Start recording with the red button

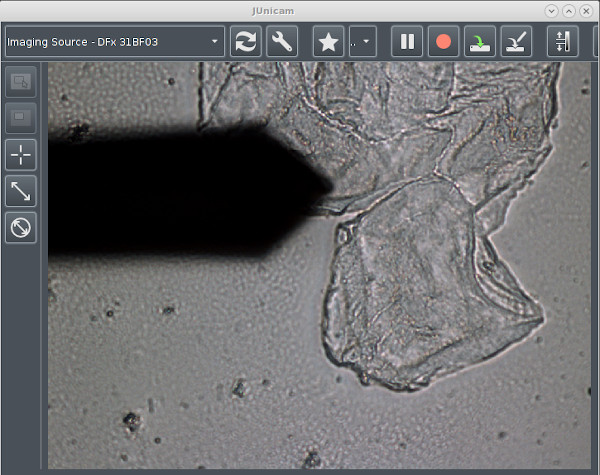[x=443, y=41]
